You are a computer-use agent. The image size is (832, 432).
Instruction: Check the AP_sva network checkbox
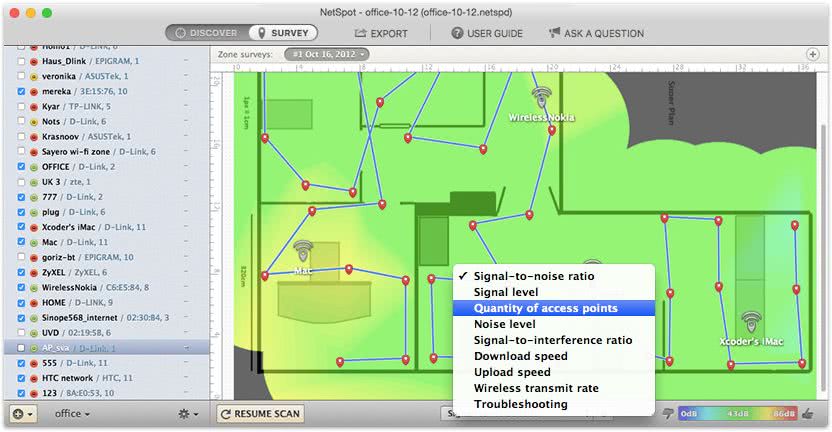pos(21,348)
